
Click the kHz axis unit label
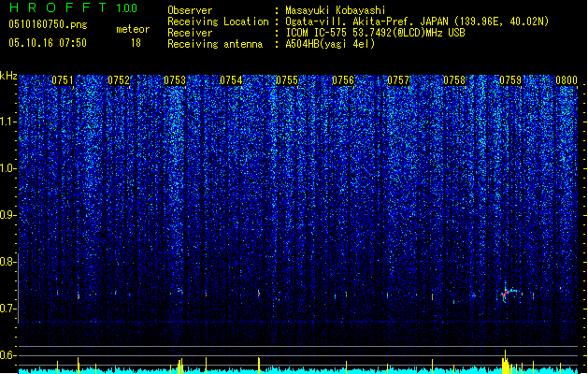pos(8,76)
